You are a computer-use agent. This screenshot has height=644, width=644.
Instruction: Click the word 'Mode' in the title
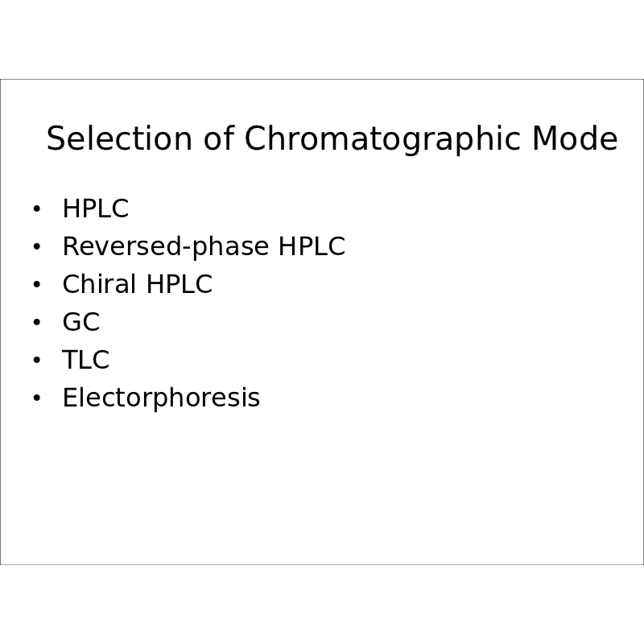point(575,139)
